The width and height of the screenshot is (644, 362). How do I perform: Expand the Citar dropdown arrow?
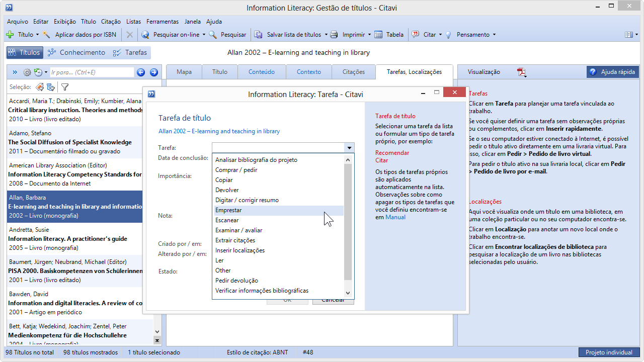440,35
